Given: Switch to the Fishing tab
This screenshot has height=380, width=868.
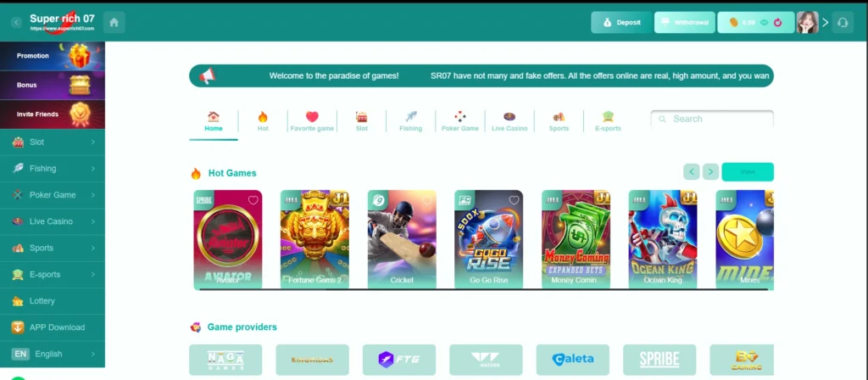Looking at the screenshot, I should click(411, 121).
